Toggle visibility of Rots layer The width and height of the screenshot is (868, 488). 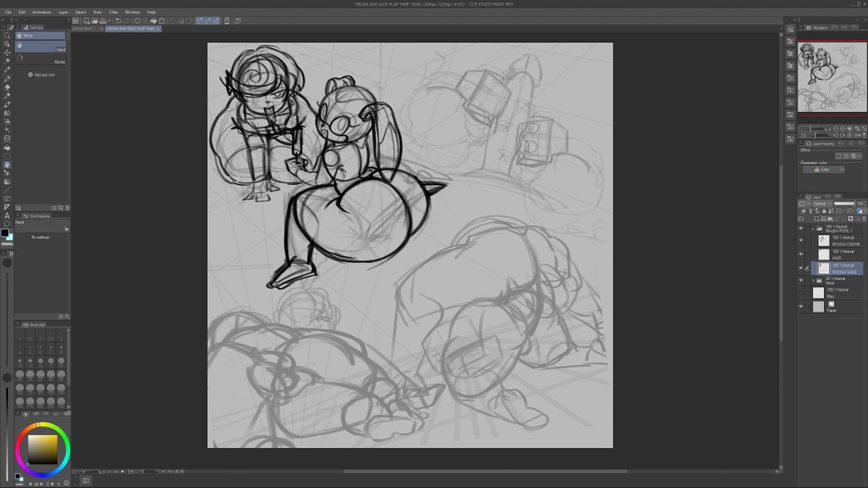[801, 293]
